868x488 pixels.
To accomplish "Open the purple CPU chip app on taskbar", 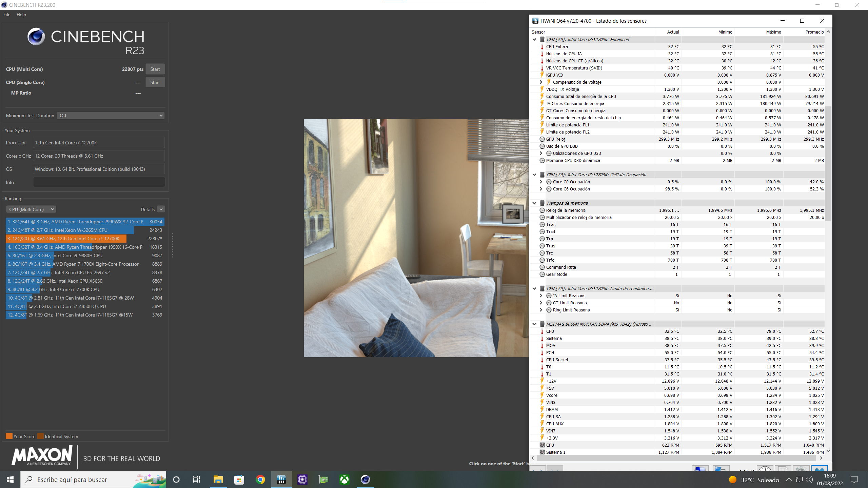I will click(x=302, y=480).
